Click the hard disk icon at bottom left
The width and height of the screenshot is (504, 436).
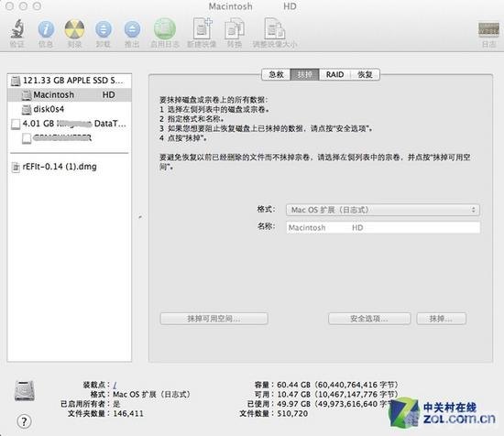[x=24, y=390]
